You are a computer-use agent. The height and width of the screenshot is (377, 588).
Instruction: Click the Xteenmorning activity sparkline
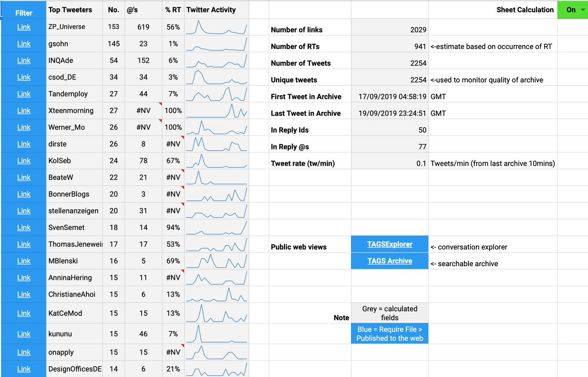pyautogui.click(x=216, y=110)
